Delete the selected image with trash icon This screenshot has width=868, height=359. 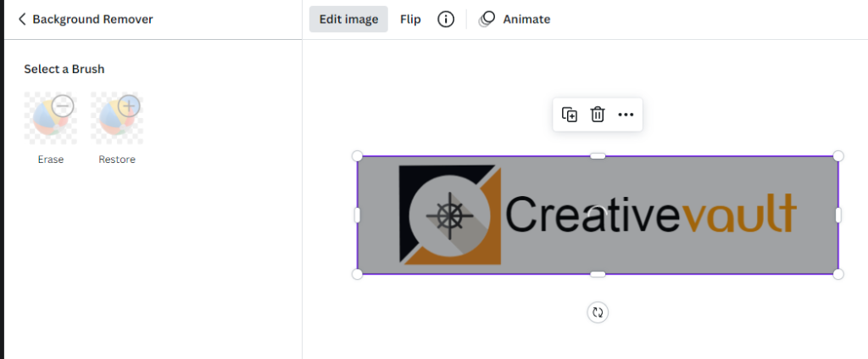(x=598, y=115)
